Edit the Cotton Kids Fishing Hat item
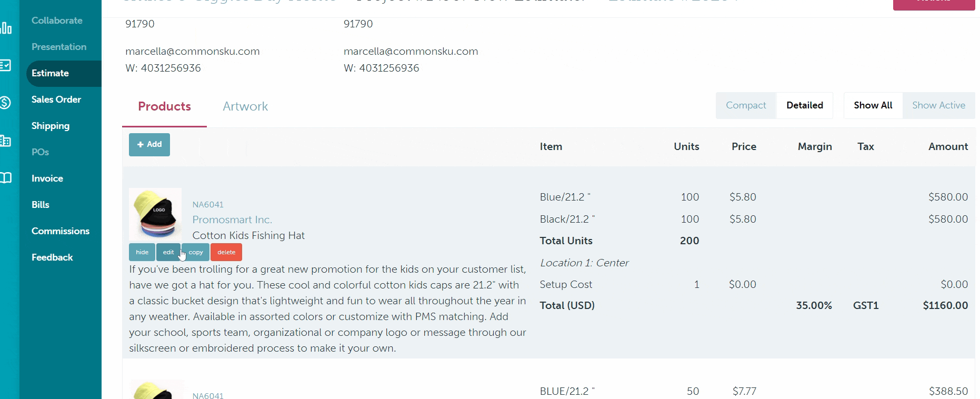This screenshot has height=399, width=980. point(168,253)
